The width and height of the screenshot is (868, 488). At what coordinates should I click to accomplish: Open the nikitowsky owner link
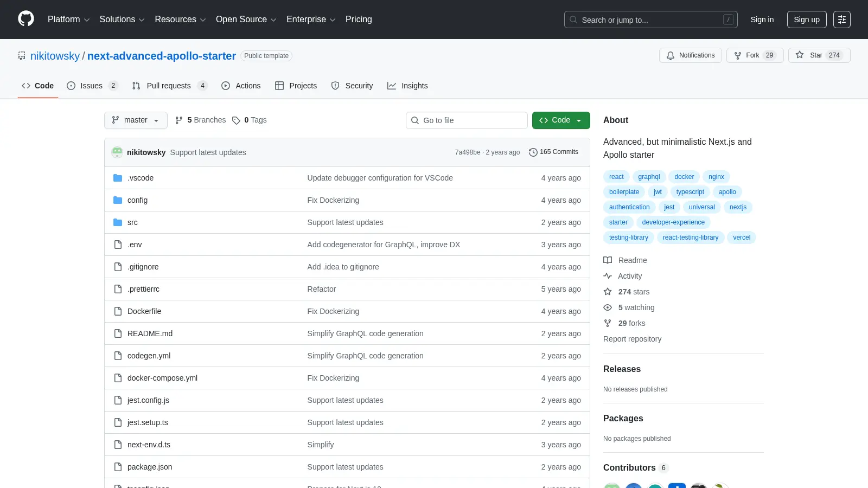pos(55,56)
